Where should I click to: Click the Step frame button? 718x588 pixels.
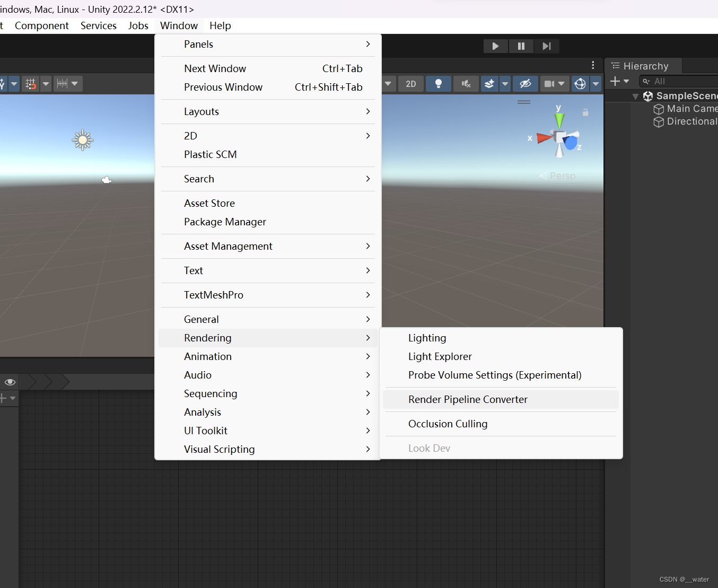tap(546, 46)
